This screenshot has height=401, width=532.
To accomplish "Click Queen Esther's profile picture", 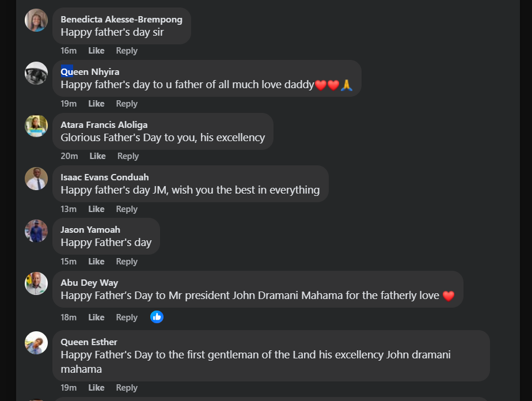I will (x=36, y=343).
